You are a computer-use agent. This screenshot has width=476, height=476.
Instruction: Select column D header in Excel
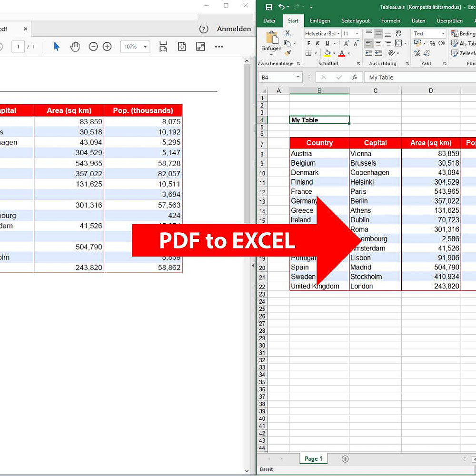pos(431,90)
